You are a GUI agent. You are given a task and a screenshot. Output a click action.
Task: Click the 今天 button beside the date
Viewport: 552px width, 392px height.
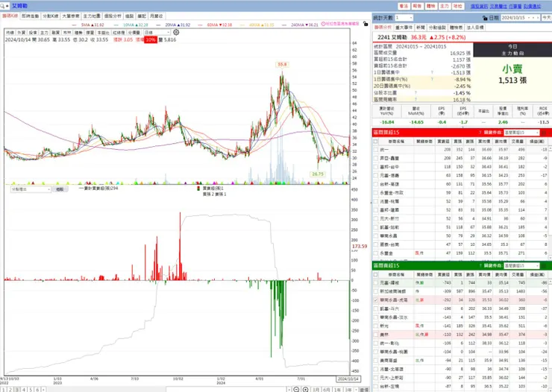(x=547, y=18)
